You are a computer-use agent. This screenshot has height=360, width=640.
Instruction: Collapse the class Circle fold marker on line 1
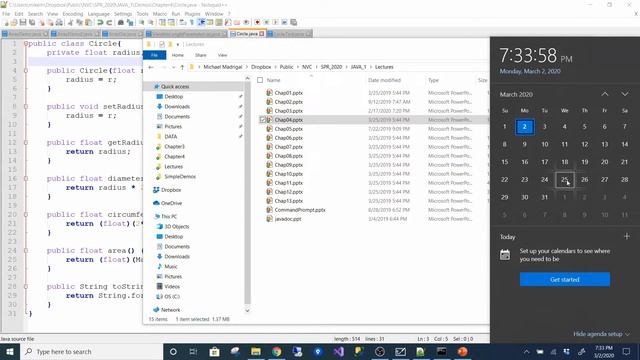(26, 44)
